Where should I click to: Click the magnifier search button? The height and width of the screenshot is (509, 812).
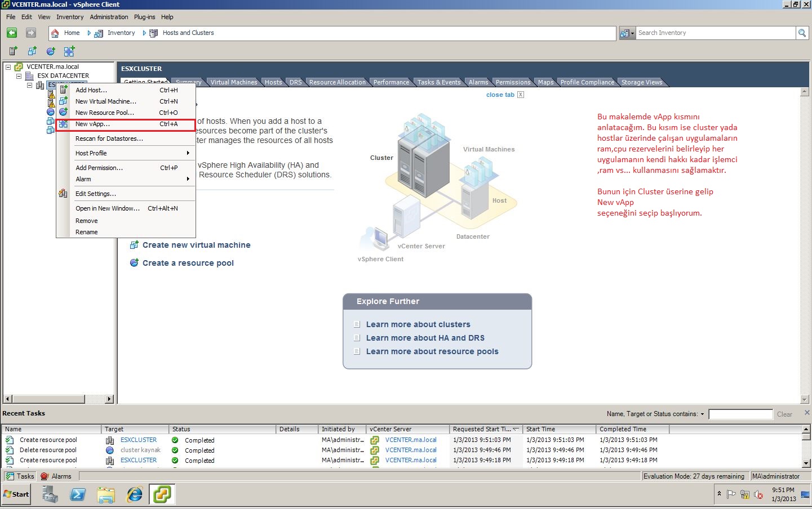[x=802, y=33]
